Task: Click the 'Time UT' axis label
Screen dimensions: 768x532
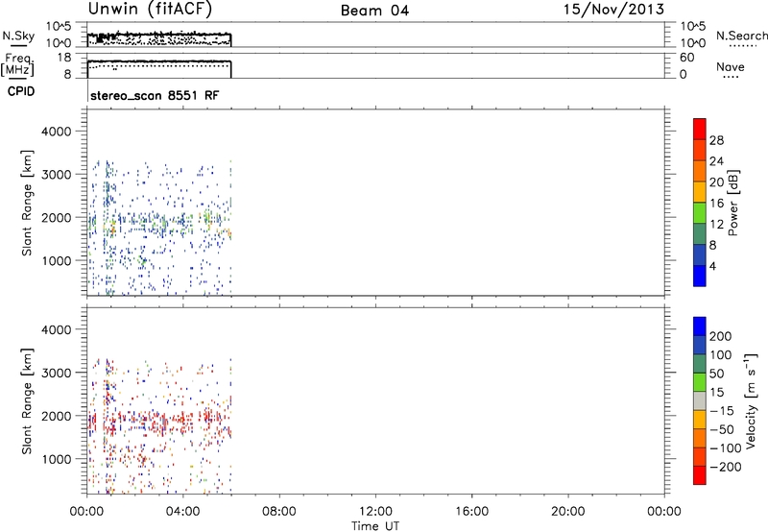Action: pyautogui.click(x=375, y=526)
